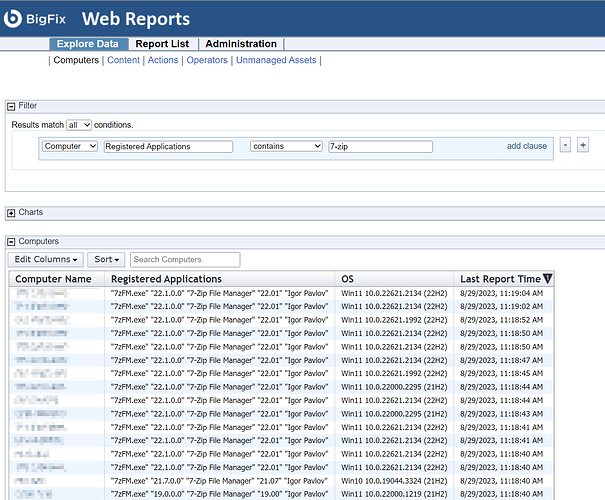Screen dimensions: 605x500
Task: Open the Computer filter type dropdown
Action: (x=69, y=146)
